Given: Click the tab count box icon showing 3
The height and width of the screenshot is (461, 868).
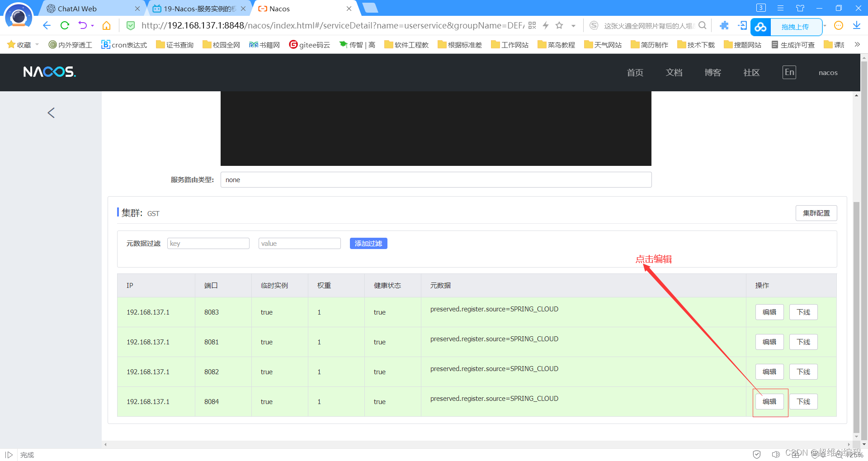Looking at the screenshot, I should [761, 8].
